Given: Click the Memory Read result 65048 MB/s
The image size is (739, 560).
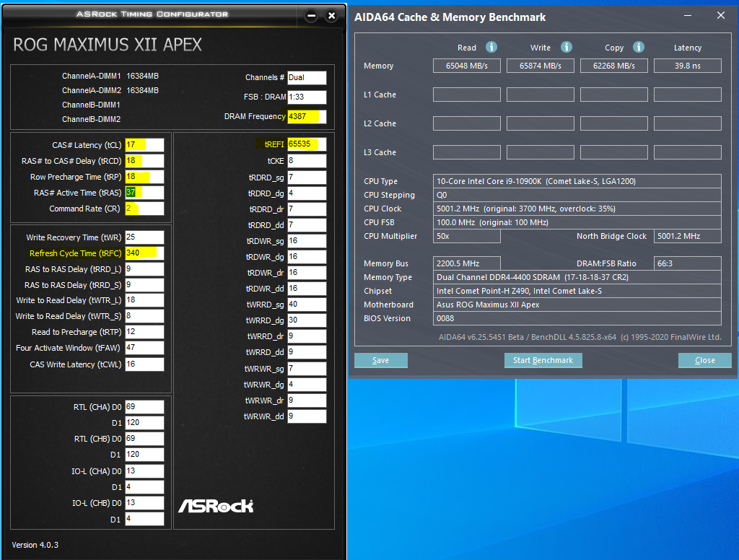Looking at the screenshot, I should (467, 66).
